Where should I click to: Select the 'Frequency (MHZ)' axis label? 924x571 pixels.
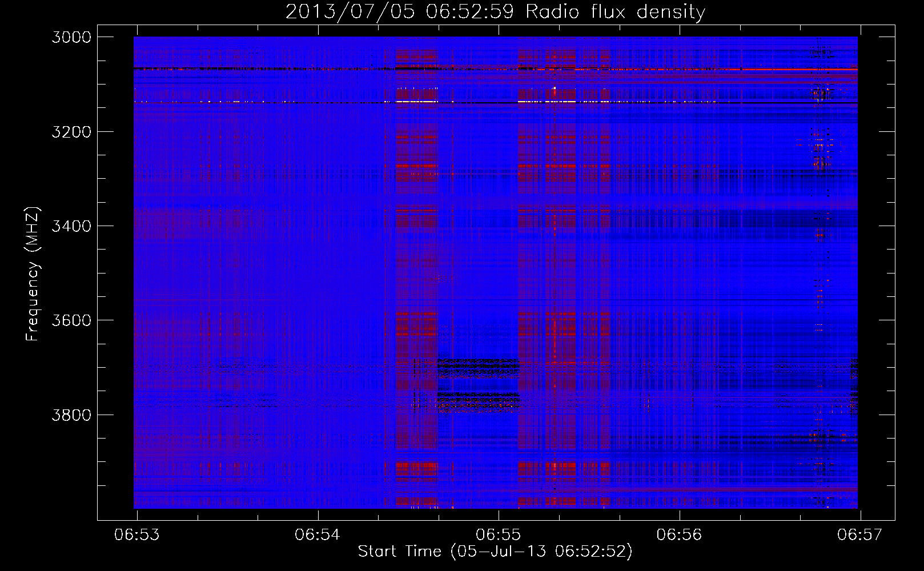coord(33,274)
